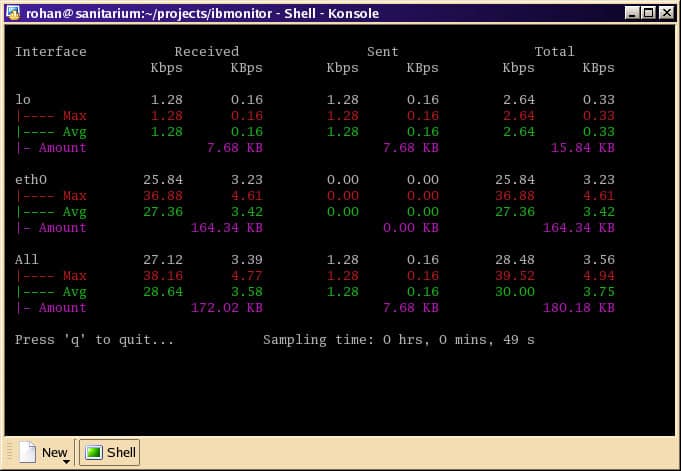Click the 'Press q to quit' text
Screen dimensions: 681x471
click(x=94, y=340)
